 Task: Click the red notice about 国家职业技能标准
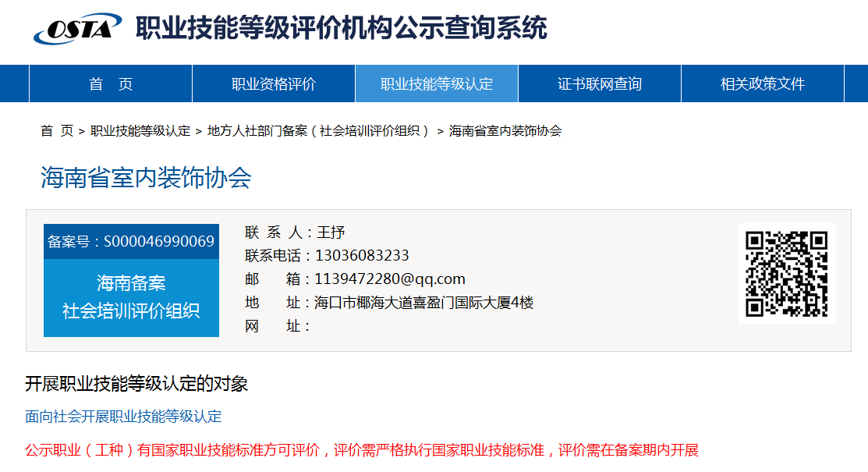(x=362, y=450)
